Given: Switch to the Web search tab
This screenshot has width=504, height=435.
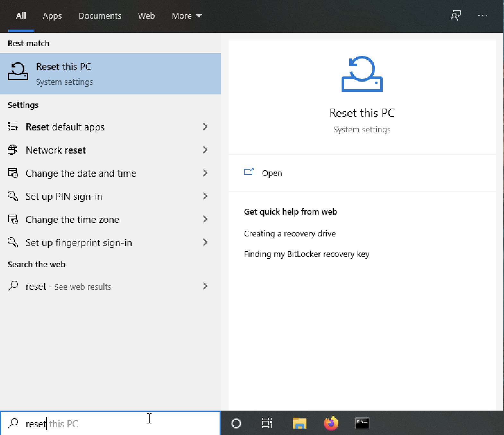Looking at the screenshot, I should (146, 16).
